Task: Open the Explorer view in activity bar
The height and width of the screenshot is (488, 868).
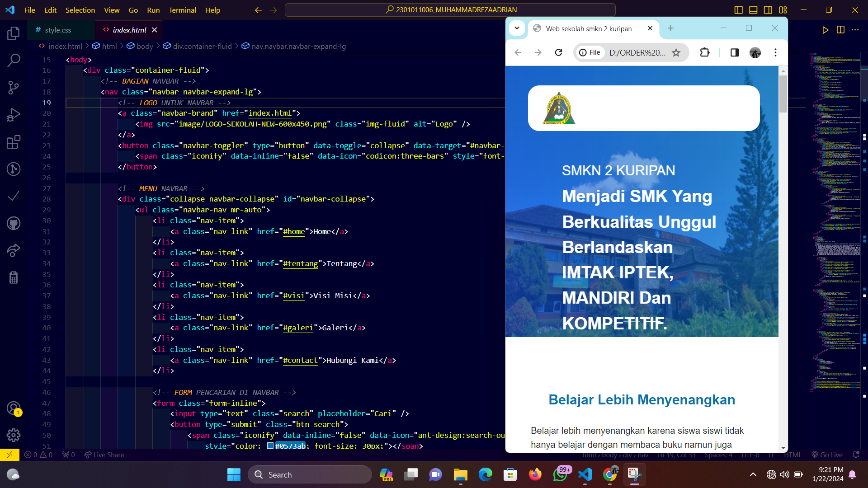Action: click(x=14, y=33)
